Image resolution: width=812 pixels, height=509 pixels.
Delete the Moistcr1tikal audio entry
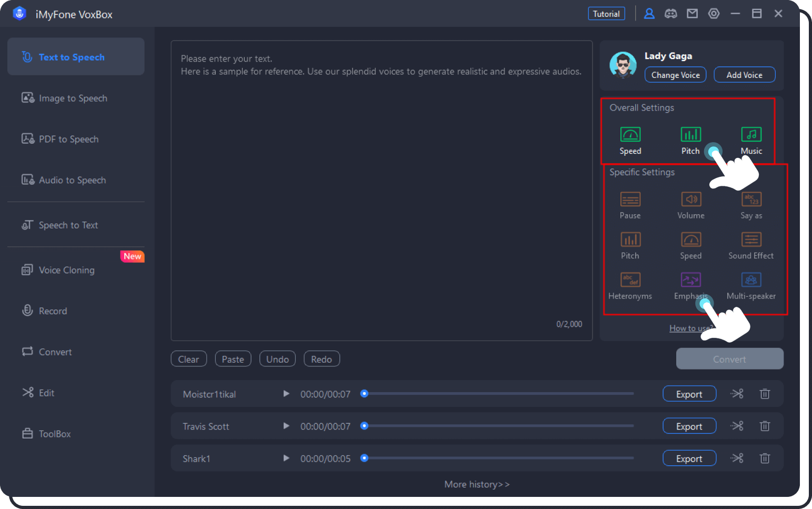coord(765,394)
